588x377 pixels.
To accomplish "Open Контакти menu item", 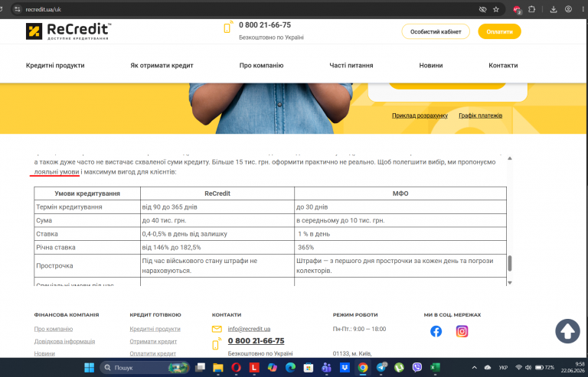I will [x=503, y=66].
